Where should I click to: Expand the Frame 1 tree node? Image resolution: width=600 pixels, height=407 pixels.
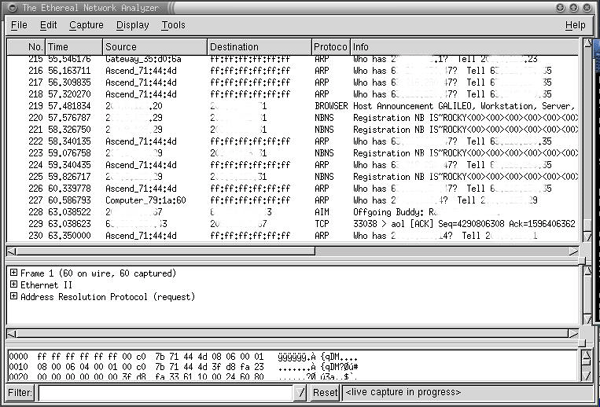click(13, 273)
